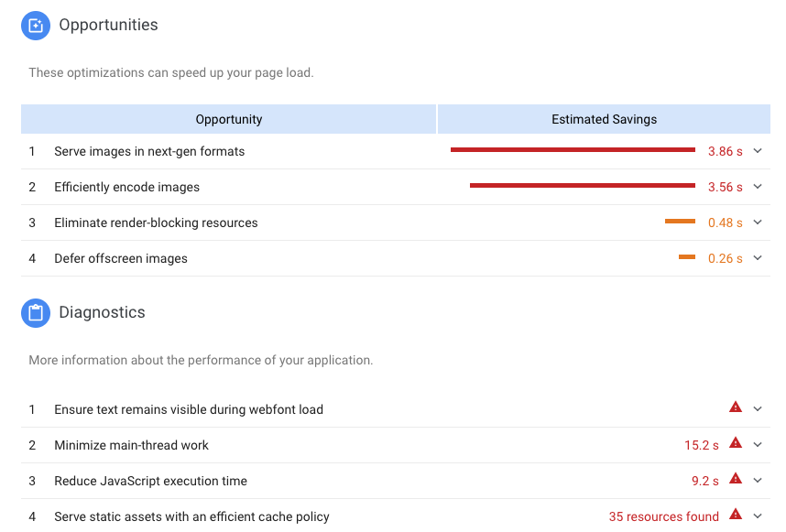Expand Reduce JavaScript execution time chevron
Screen dimensions: 786x532
[758, 481]
